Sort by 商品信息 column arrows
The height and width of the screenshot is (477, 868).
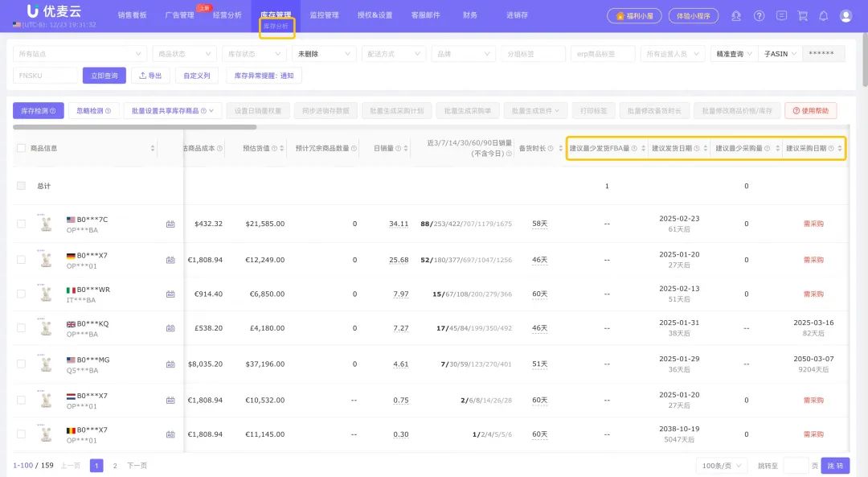pyautogui.click(x=152, y=149)
